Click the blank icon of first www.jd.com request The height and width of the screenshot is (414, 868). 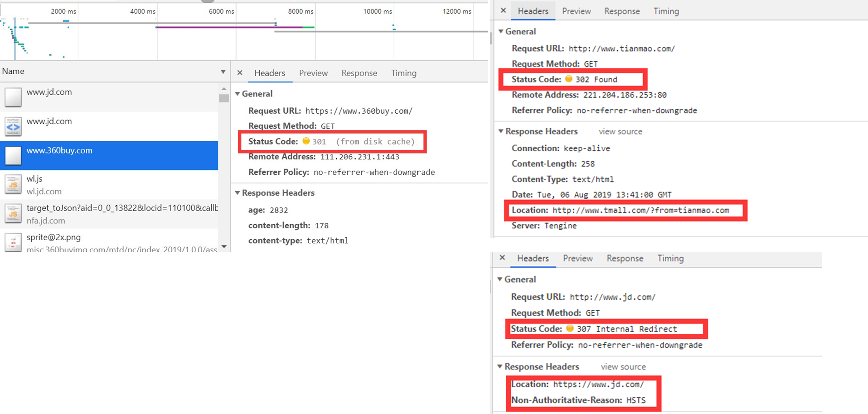[13, 97]
